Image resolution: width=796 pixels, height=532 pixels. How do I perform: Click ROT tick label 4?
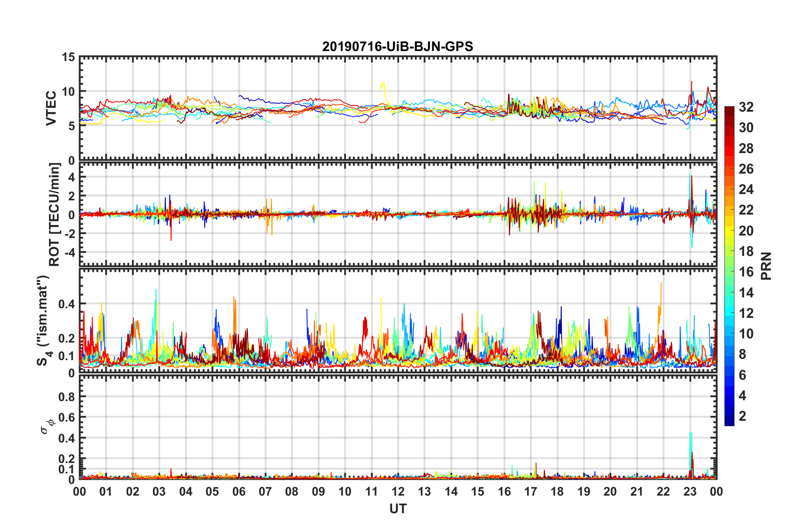coord(72,177)
